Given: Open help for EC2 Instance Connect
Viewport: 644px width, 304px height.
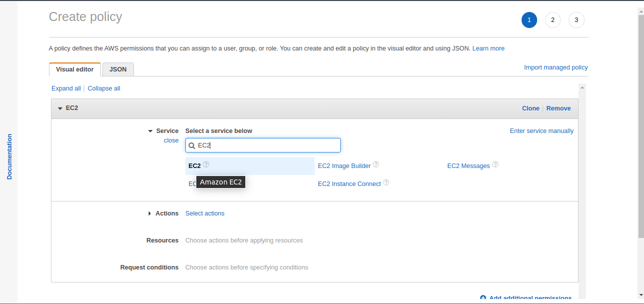Looking at the screenshot, I should [386, 183].
